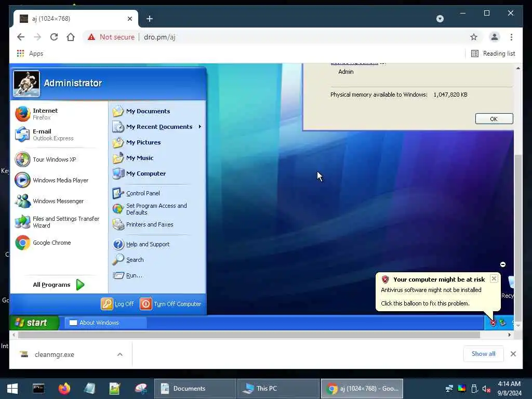Open Windows Start button on host taskbar

pos(12,389)
